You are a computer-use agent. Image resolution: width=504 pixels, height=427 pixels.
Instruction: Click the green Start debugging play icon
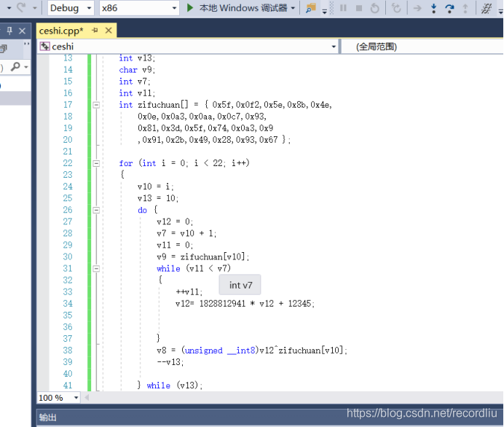(x=190, y=8)
